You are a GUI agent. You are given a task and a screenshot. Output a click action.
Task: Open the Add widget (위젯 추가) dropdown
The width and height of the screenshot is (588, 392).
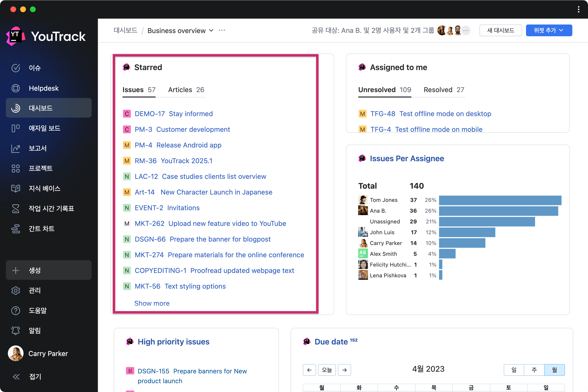click(549, 30)
